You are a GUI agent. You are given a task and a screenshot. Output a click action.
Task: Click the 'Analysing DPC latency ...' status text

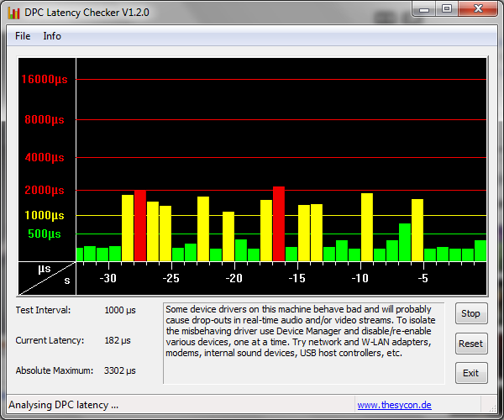pyautogui.click(x=63, y=405)
